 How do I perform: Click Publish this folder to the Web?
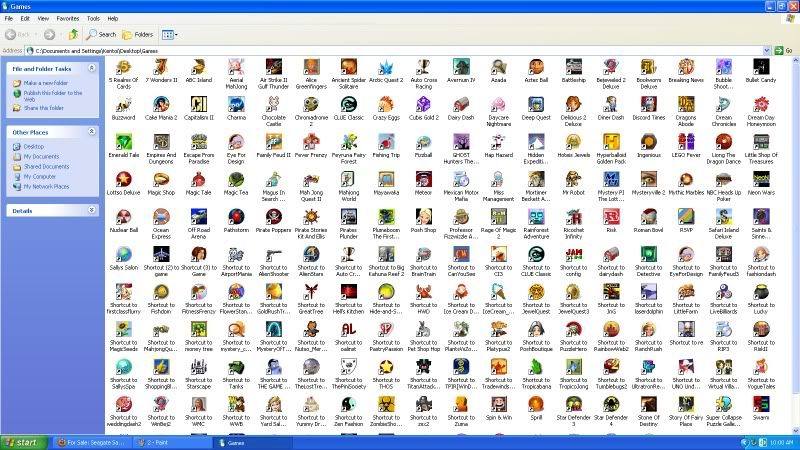click(x=53, y=96)
